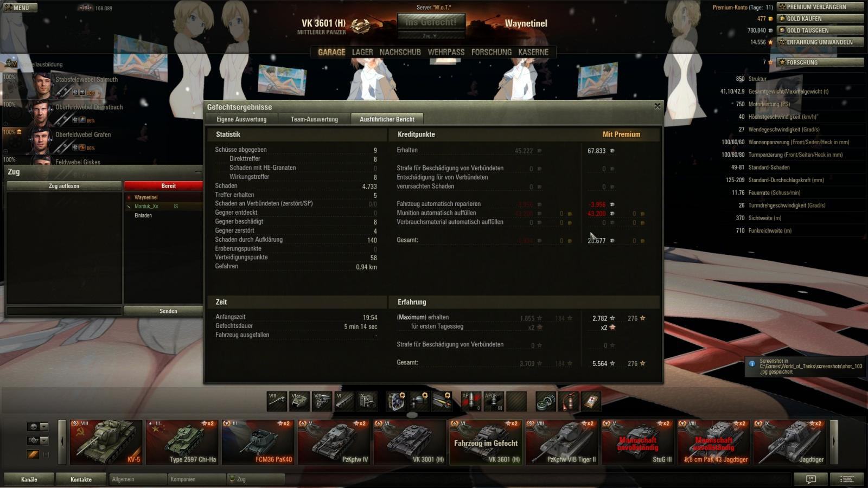Click Zug auflösen button

pos(64,186)
